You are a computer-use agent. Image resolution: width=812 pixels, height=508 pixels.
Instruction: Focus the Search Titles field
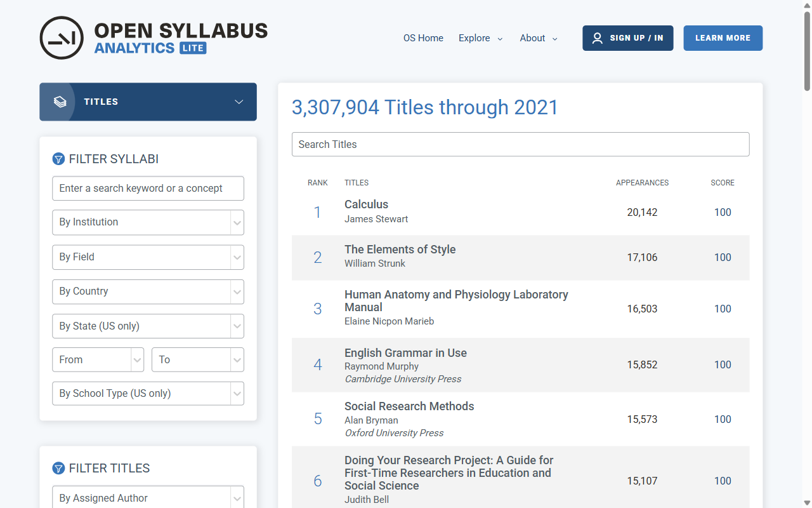tap(520, 144)
